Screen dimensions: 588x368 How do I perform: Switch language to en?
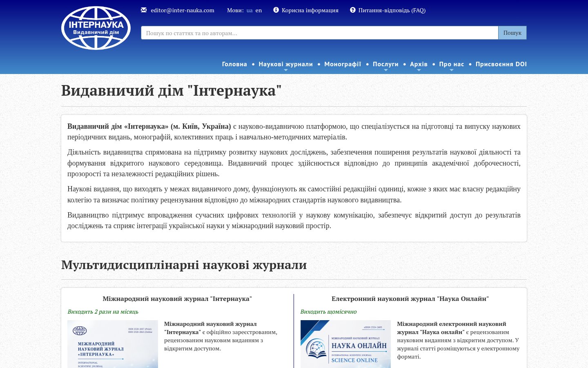pyautogui.click(x=258, y=10)
